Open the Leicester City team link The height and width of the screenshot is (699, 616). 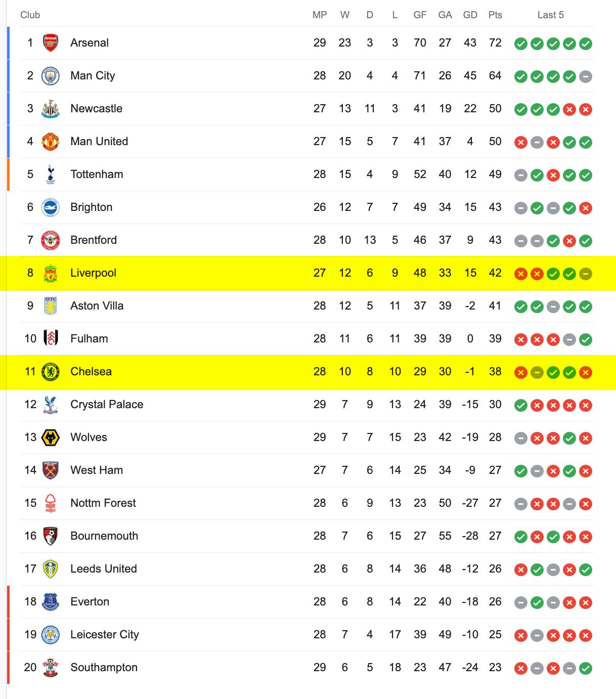click(105, 634)
